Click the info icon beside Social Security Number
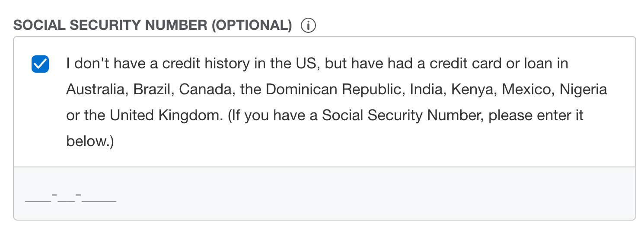 point(309,26)
